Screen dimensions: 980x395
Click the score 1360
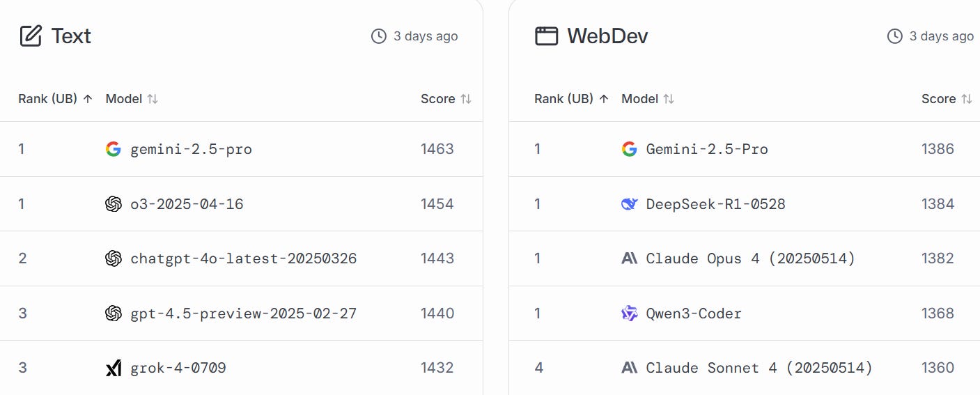[938, 368]
